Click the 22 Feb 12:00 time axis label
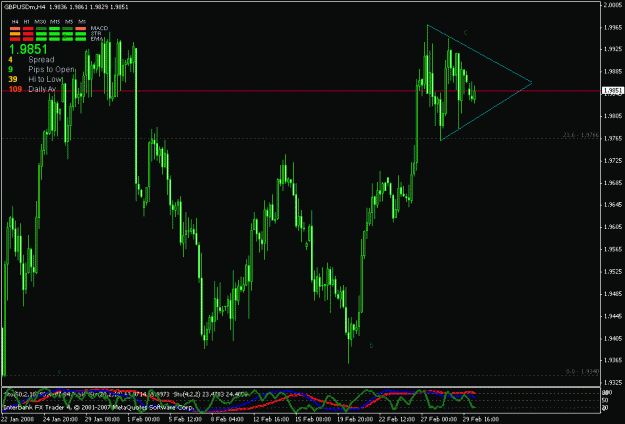 [x=397, y=419]
